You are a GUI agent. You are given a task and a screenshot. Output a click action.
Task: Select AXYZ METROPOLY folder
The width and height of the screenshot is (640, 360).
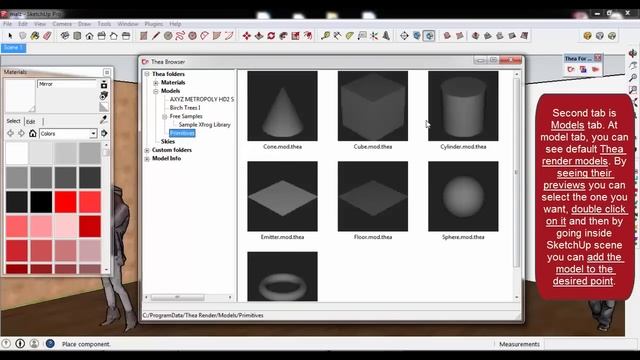coord(202,99)
